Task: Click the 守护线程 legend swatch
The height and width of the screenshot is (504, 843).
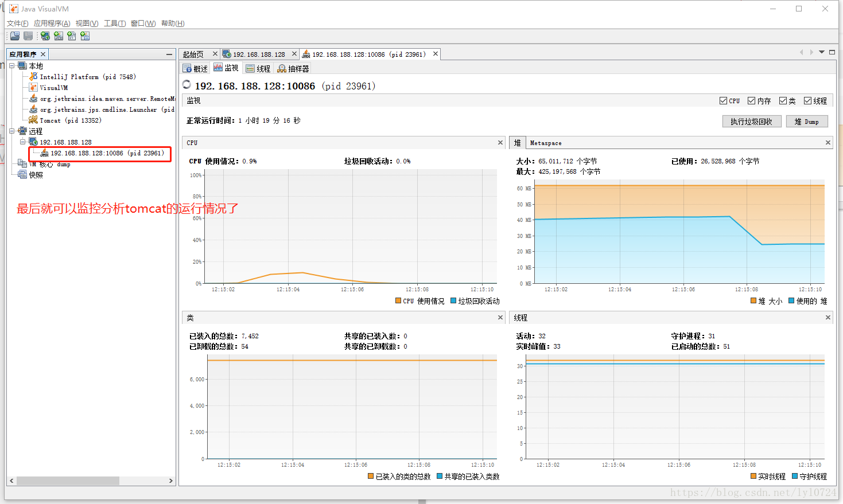Action: 795,476
